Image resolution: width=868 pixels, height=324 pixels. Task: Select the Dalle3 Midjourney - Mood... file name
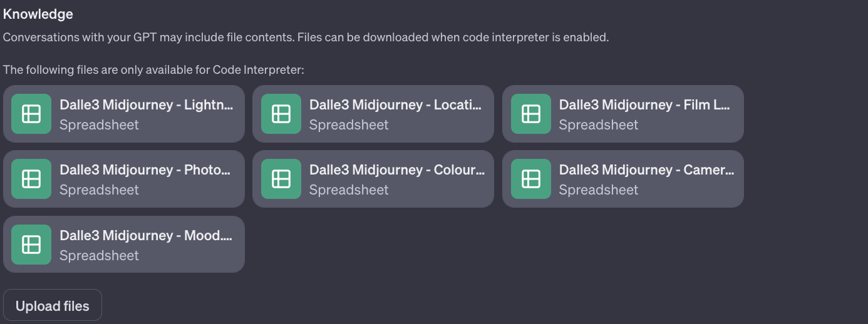pyautogui.click(x=145, y=236)
